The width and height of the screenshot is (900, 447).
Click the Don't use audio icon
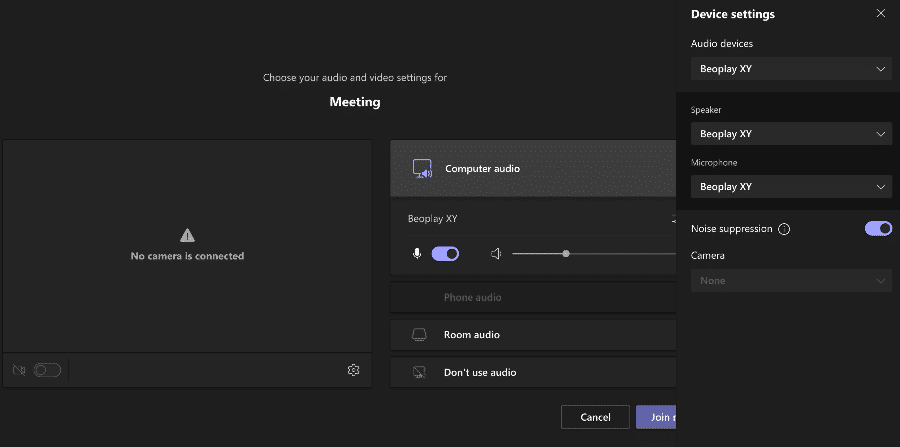point(420,372)
